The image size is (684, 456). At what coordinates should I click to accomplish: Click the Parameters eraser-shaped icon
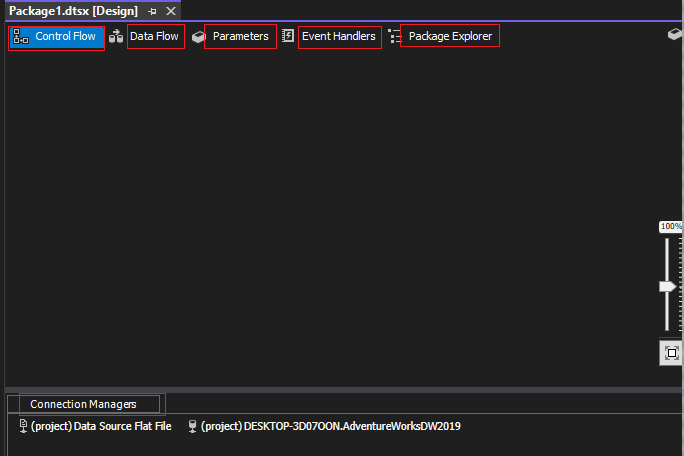[198, 37]
